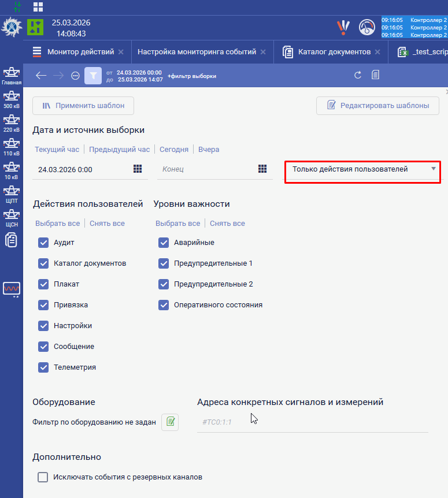Click Редактировать шаблоны button
The image size is (448, 498).
377,106
